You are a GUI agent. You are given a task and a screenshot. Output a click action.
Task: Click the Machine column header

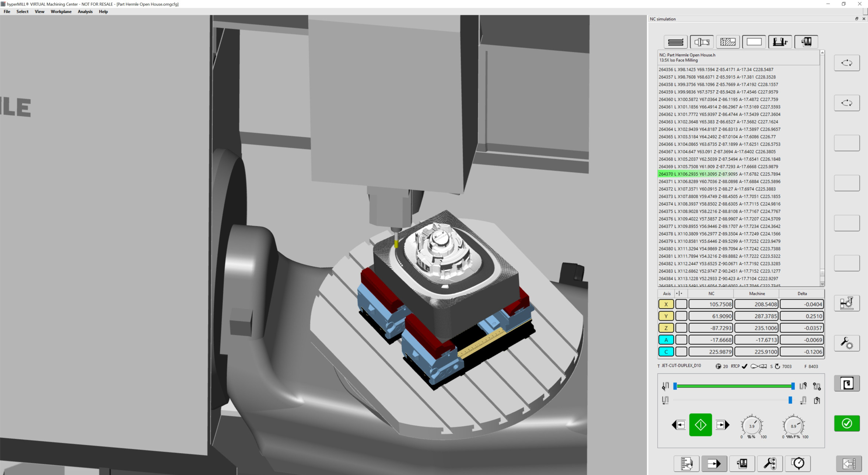756,294
